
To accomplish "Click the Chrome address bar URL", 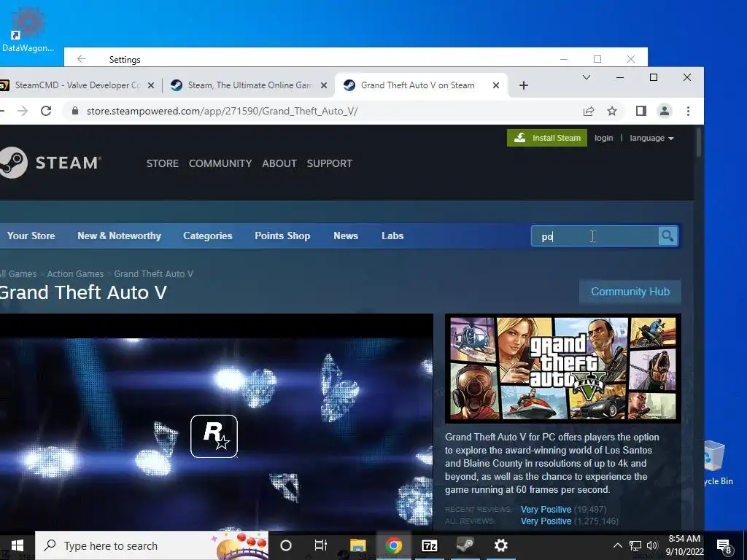I will click(x=222, y=111).
